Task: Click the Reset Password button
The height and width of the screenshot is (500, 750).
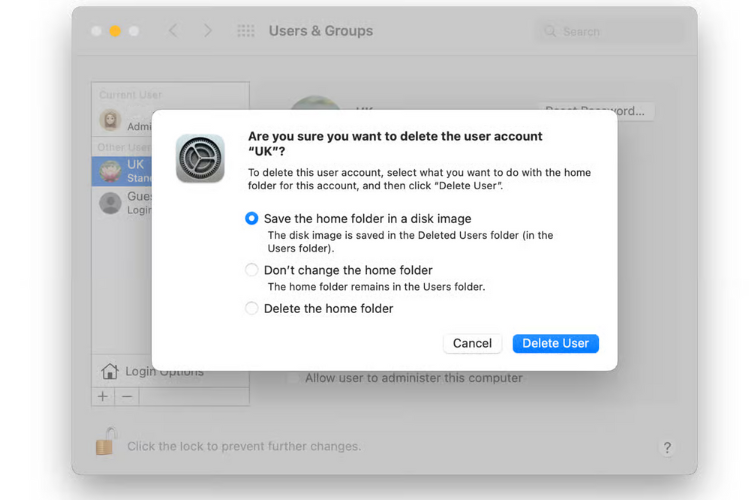Action: pyautogui.click(x=595, y=111)
